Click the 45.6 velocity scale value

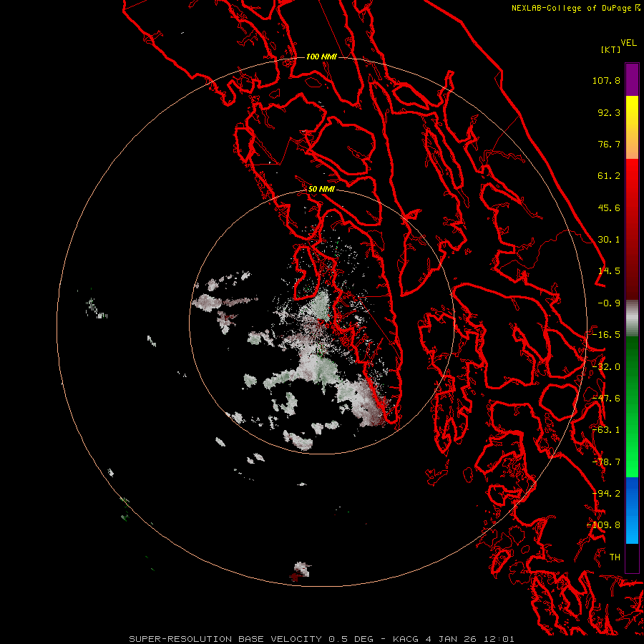(x=609, y=208)
